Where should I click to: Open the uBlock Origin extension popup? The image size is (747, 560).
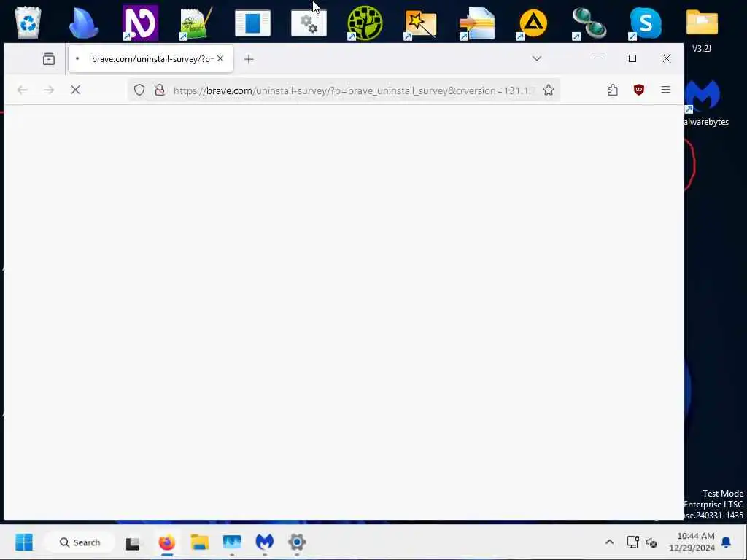(639, 90)
